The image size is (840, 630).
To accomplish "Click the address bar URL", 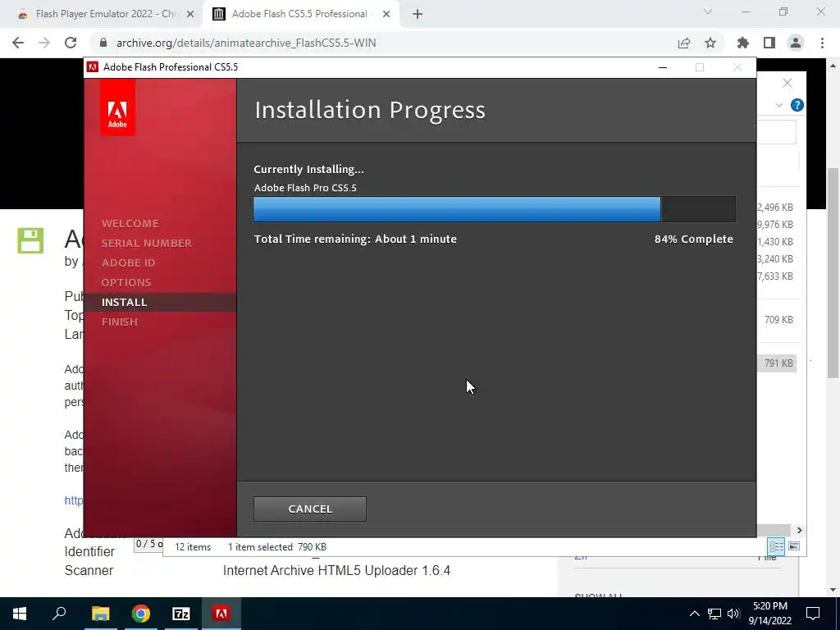I will pyautogui.click(x=246, y=43).
